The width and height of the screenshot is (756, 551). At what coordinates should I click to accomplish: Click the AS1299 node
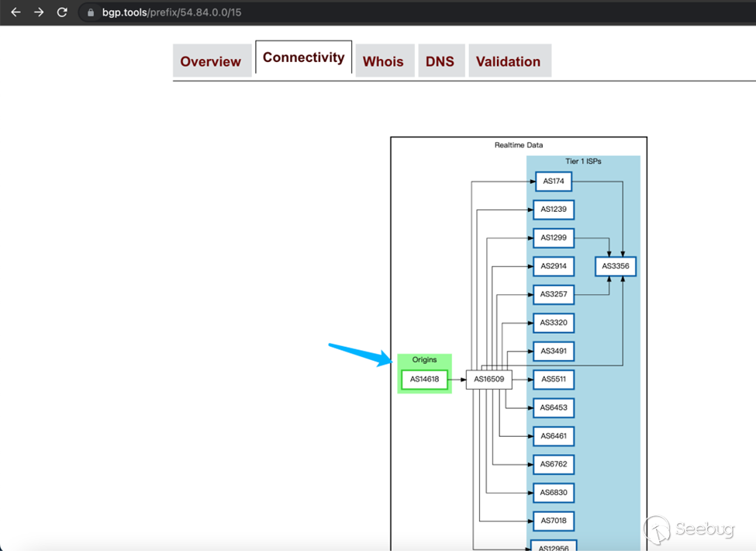[x=554, y=238]
